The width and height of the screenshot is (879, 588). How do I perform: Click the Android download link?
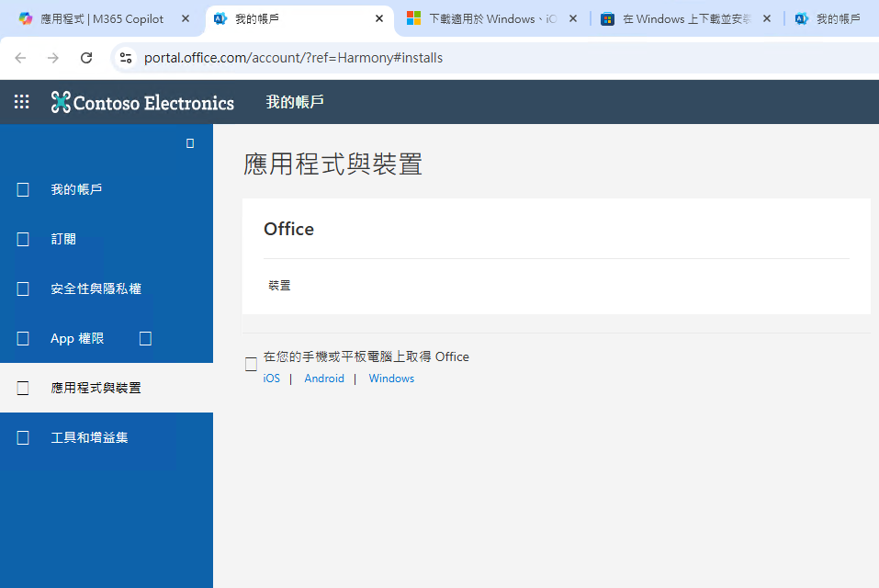[324, 379]
